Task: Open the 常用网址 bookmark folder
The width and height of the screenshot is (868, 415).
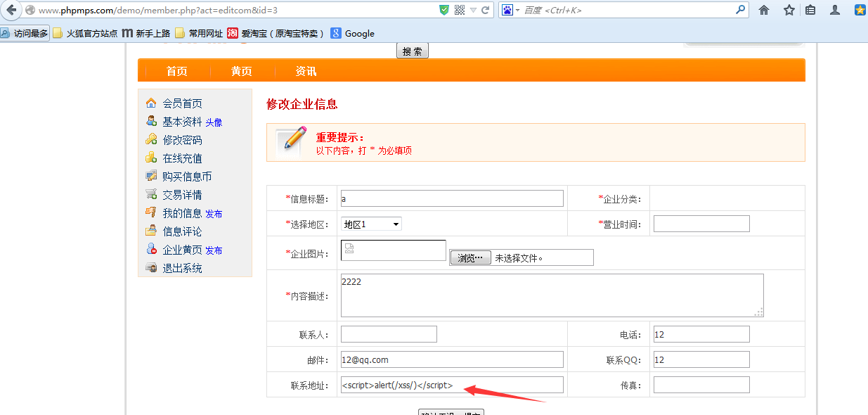Action: coord(199,33)
